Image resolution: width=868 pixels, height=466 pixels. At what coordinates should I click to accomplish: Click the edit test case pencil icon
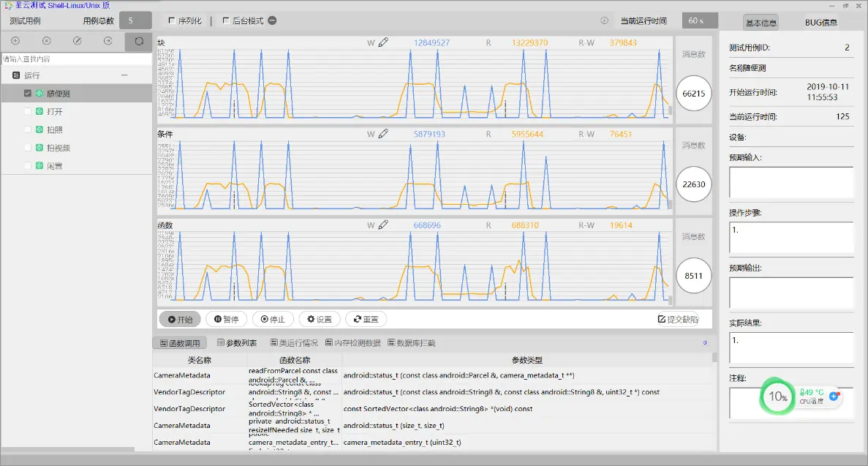(78, 41)
